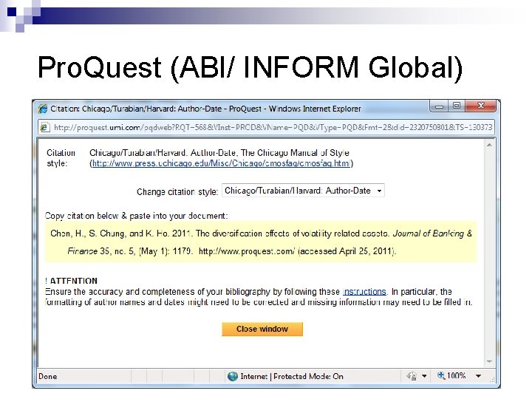Open the dropdown arrow next to security icon
Image resolution: width=532 pixels, height=399 pixels.
coord(424,376)
